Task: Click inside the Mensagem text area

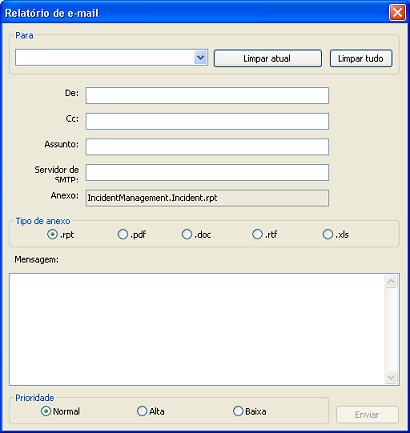Action: coord(197,329)
